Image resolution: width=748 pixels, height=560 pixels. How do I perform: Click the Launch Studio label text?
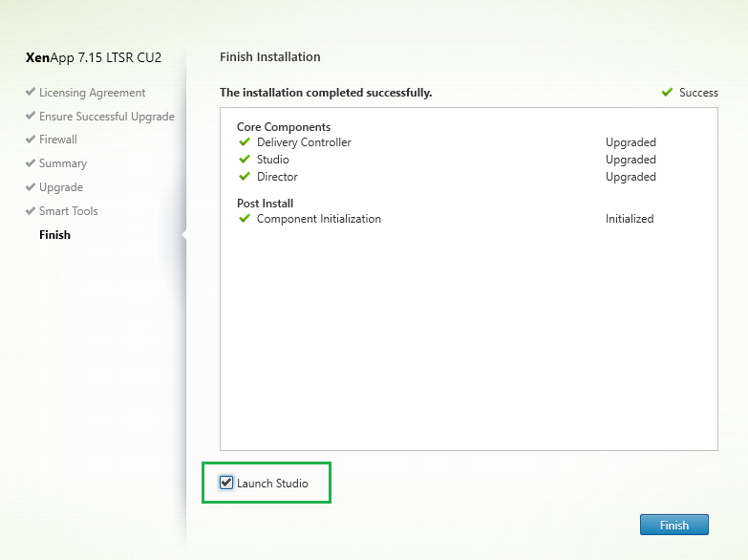click(272, 484)
